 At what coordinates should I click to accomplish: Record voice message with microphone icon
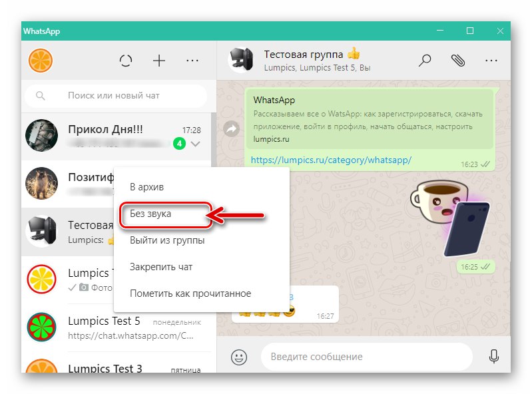[494, 357]
